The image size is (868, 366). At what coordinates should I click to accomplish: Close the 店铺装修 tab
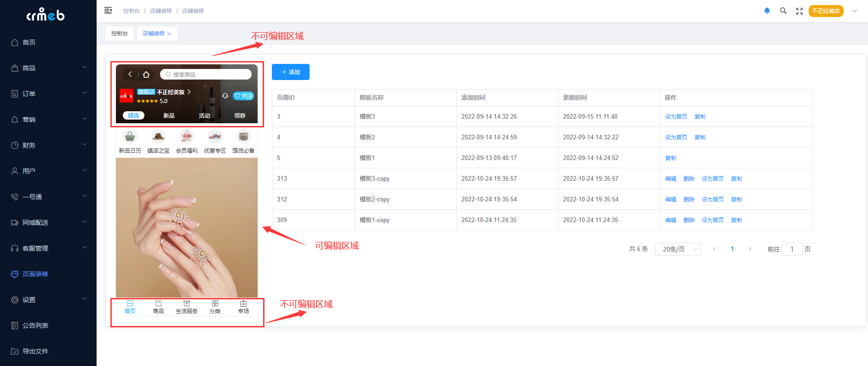click(x=169, y=34)
